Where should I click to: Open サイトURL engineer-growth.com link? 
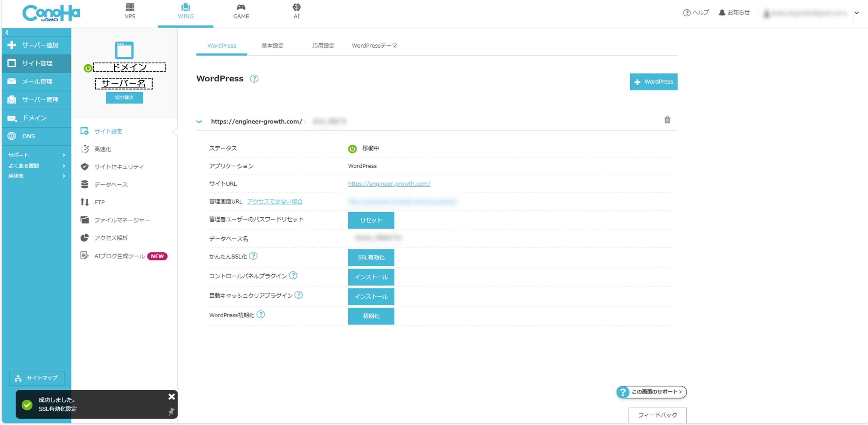pyautogui.click(x=389, y=184)
